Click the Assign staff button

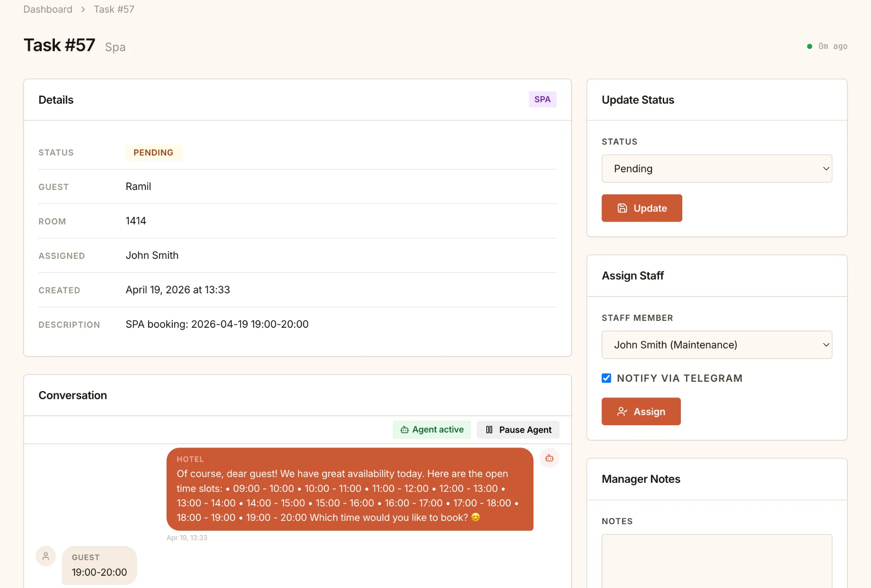(641, 412)
